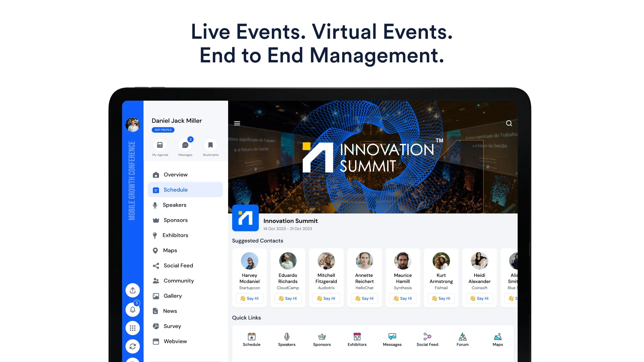Select Schedule in the side menu
The width and height of the screenshot is (644, 362).
(185, 190)
